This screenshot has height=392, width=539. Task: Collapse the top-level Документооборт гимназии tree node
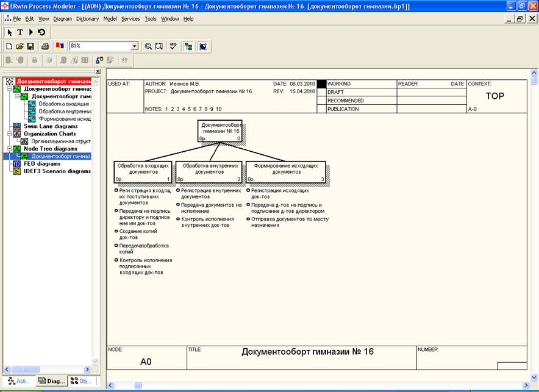point(10,88)
